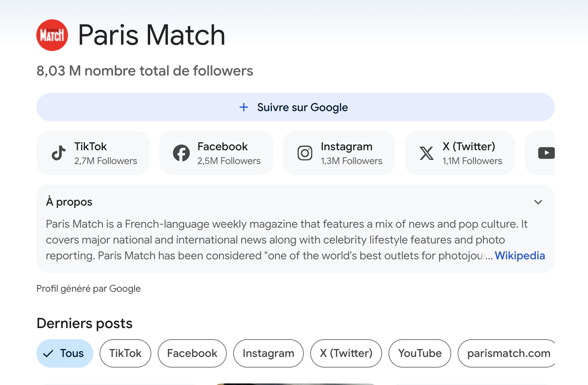Click the Paris Match logo
The image size is (588, 385).
tap(52, 35)
